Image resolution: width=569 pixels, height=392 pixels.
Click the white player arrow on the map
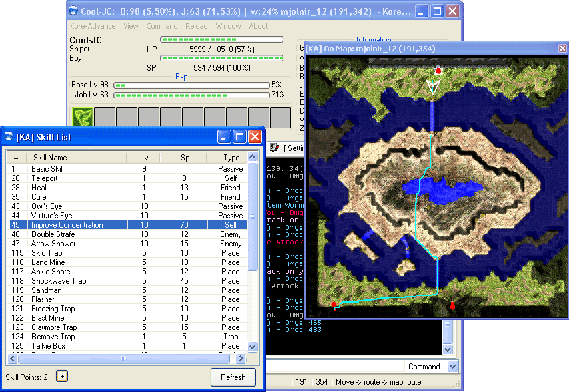[x=433, y=87]
